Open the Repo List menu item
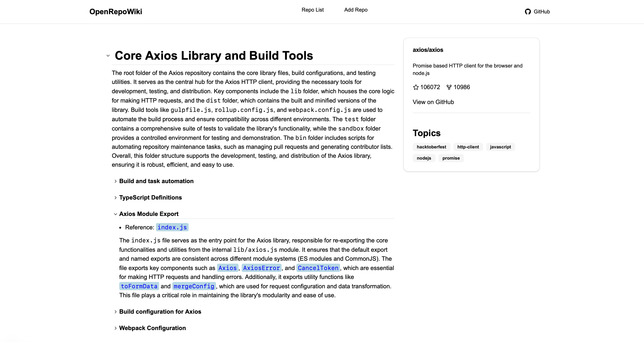Image resolution: width=644 pixels, height=342 pixels. click(x=312, y=10)
